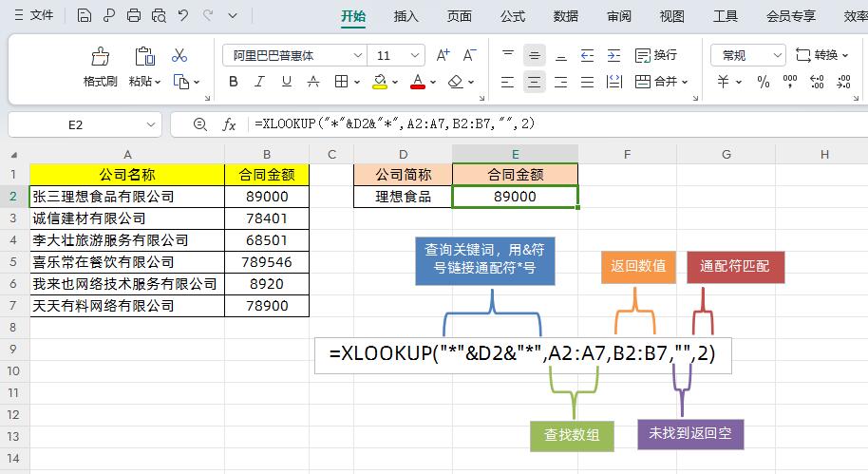Select column E header
Image resolution: width=868 pixels, height=474 pixels.
[x=515, y=155]
